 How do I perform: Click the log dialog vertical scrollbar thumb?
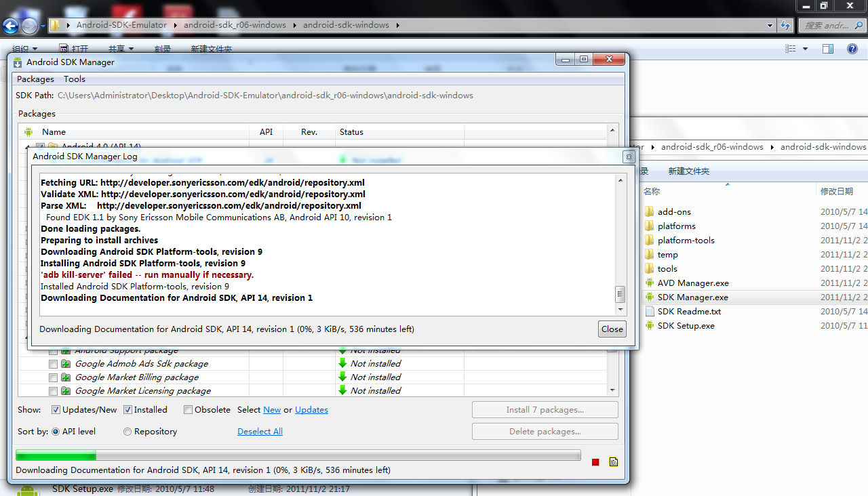coord(619,294)
